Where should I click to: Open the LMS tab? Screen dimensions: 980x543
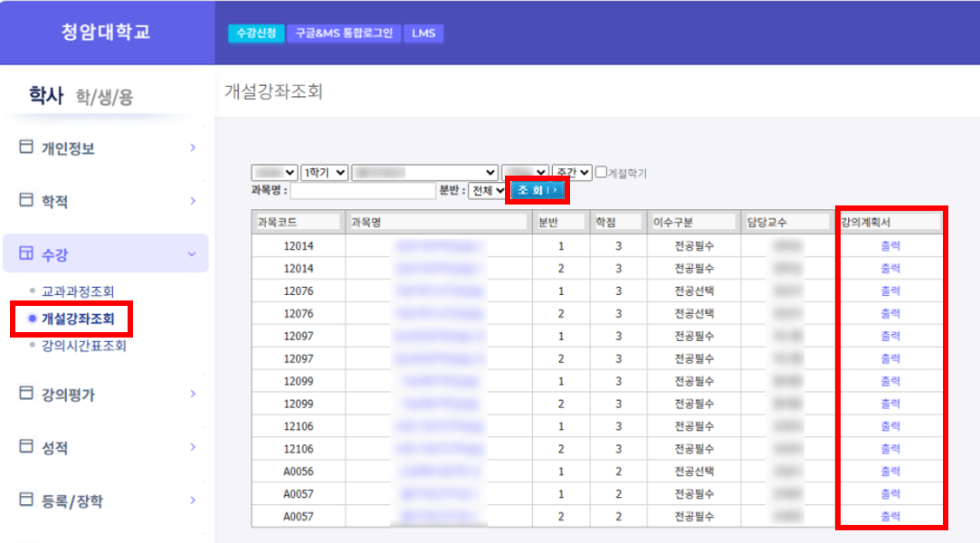(423, 33)
